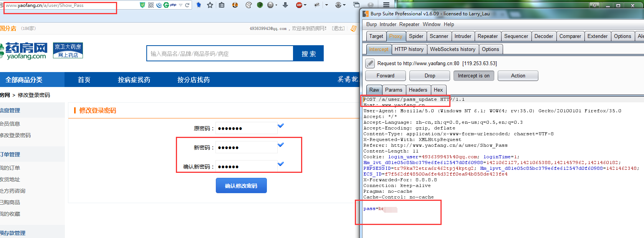Open the Repeater menu in menu bar
The width and height of the screenshot is (644, 238).
click(409, 24)
